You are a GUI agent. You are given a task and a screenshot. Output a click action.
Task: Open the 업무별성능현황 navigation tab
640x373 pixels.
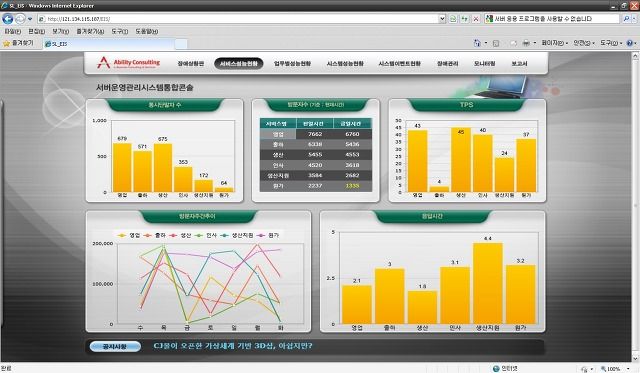(x=292, y=64)
